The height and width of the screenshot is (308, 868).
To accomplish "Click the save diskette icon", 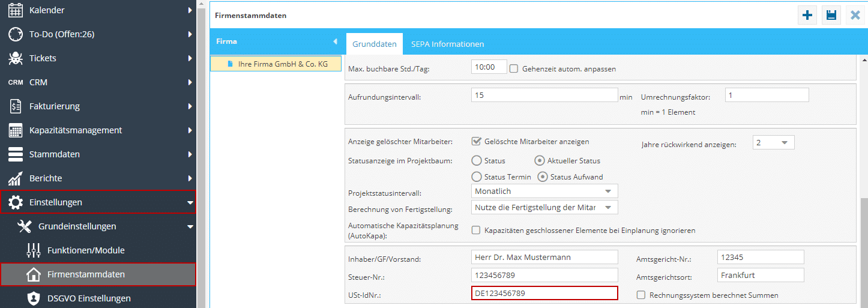I will (x=831, y=16).
